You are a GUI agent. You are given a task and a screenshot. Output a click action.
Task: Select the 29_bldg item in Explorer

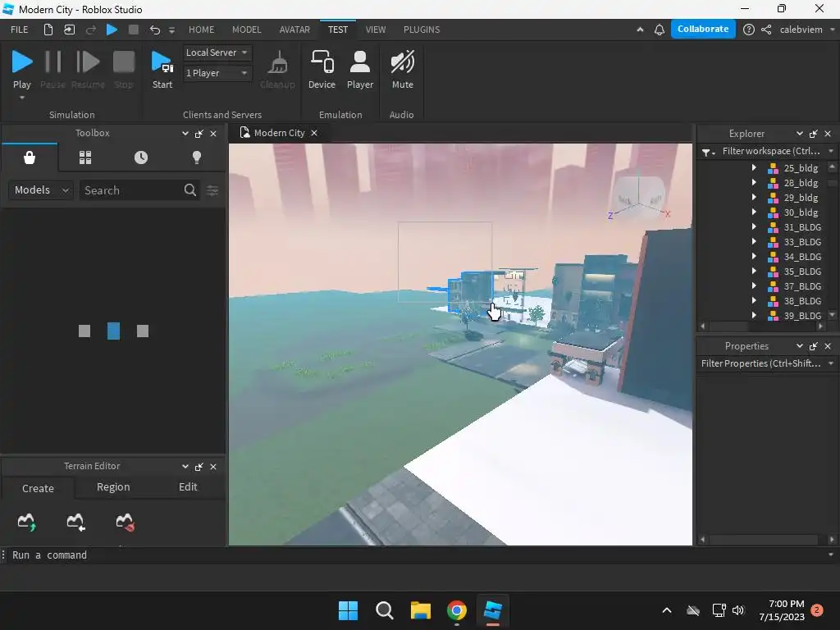(801, 198)
